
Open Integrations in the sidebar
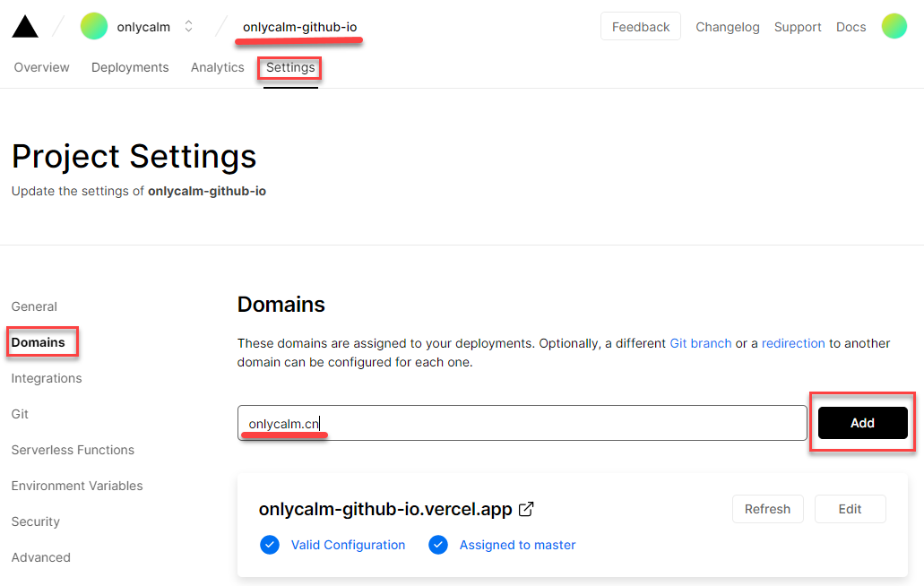click(47, 378)
